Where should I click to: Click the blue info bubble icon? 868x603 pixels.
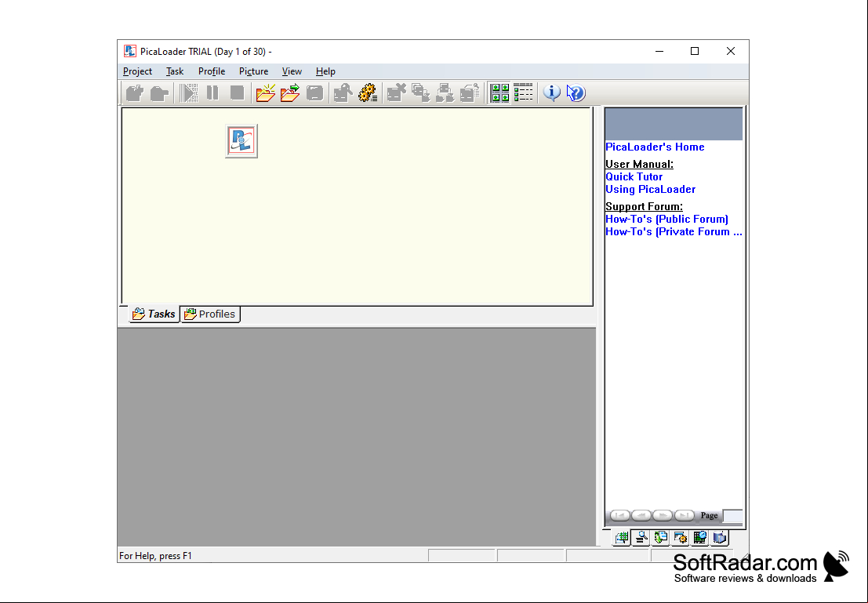click(x=551, y=93)
